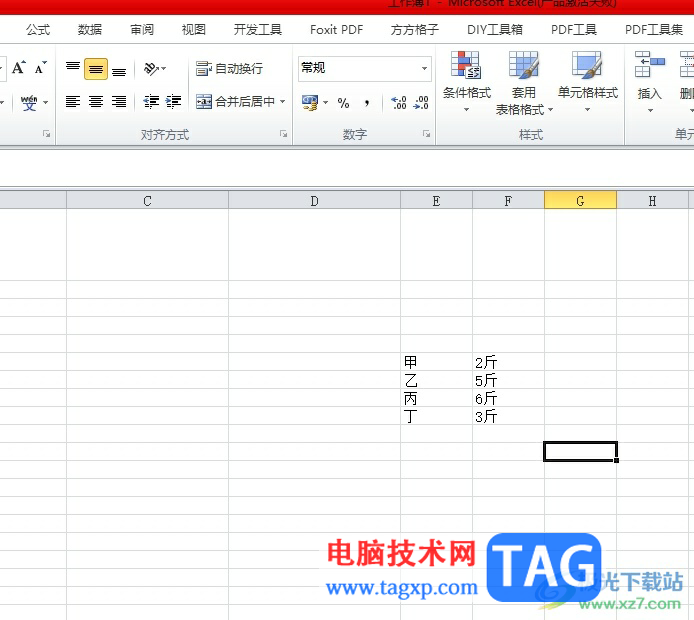694x620 pixels.
Task: Expand the 插入 dropdown arrow
Action: (650, 110)
